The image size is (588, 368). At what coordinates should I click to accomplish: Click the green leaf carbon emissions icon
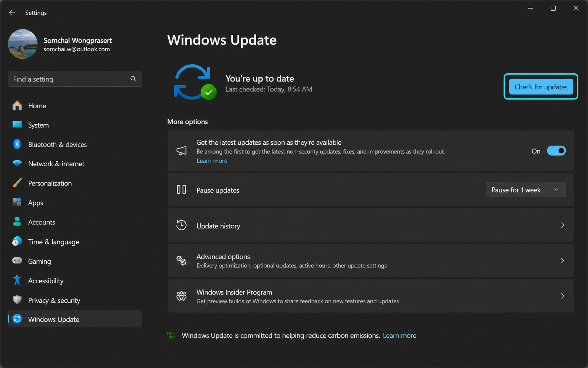[x=171, y=335]
